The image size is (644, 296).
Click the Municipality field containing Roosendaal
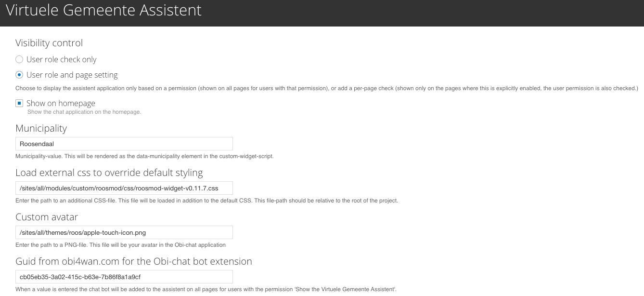(124, 144)
